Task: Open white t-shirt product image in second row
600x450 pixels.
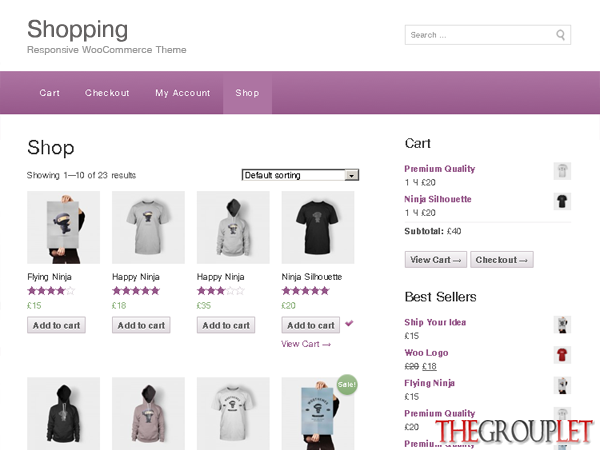Action: click(233, 414)
